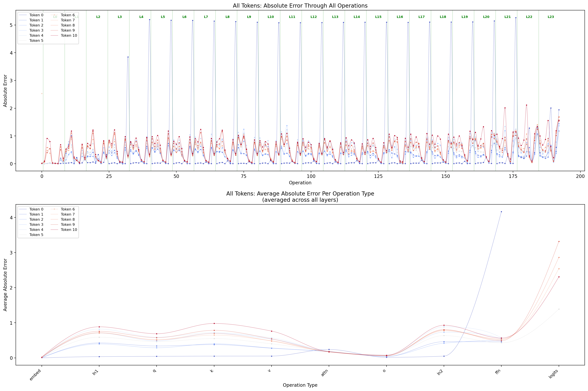Click the L23 layer label

pos(551,17)
